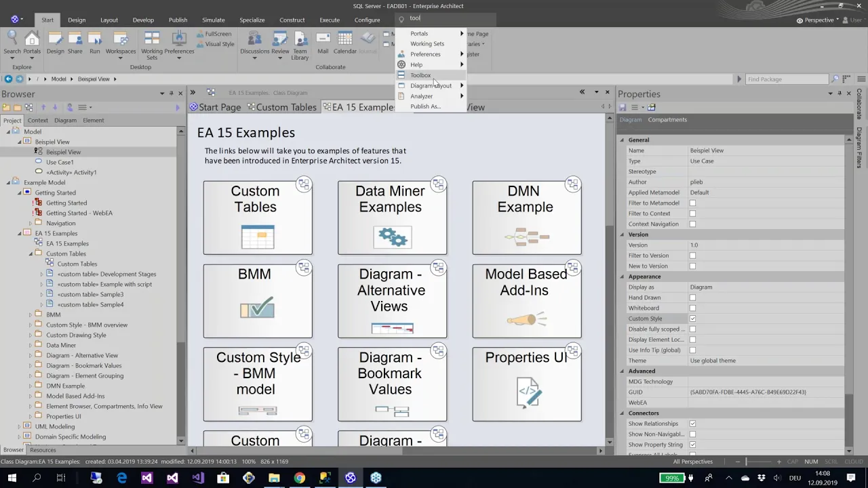Select Context tab in the Browser
This screenshot has height=488, width=868.
37,121
